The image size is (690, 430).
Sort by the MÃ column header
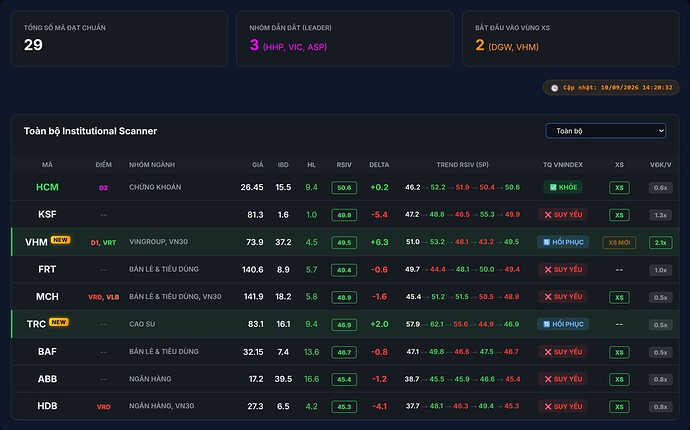pos(47,165)
